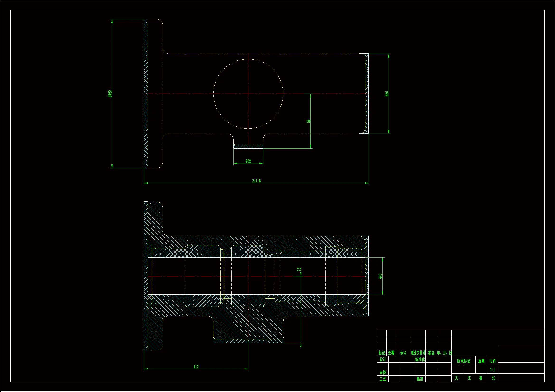This screenshot has height=392, width=555.
Task: Select the Ø160 flange diameter dimension
Action: pos(110,93)
